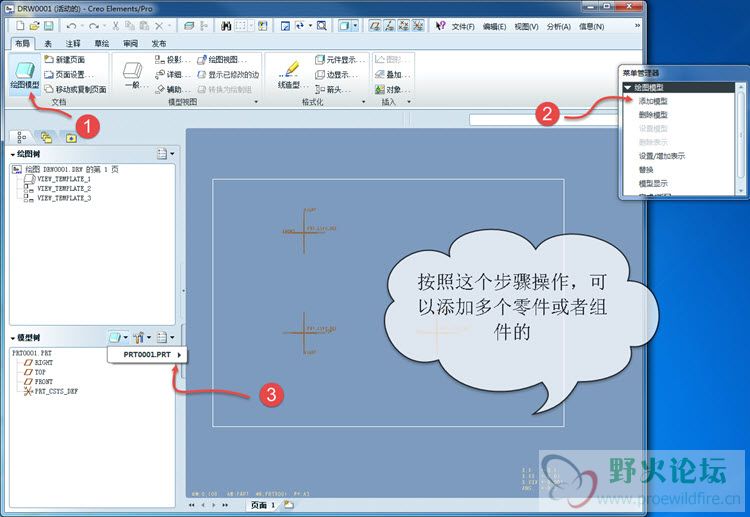
Task: Click the Cut scissors icon
Action: 116,26
